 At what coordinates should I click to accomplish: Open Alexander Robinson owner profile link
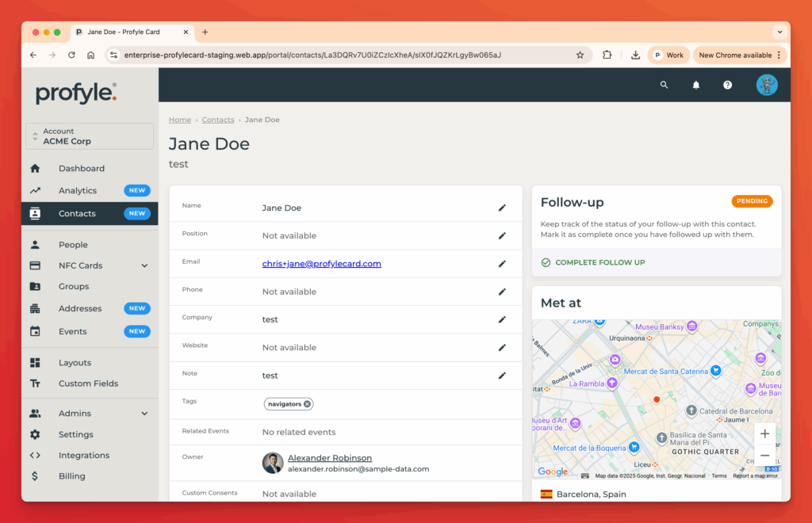[x=329, y=458]
